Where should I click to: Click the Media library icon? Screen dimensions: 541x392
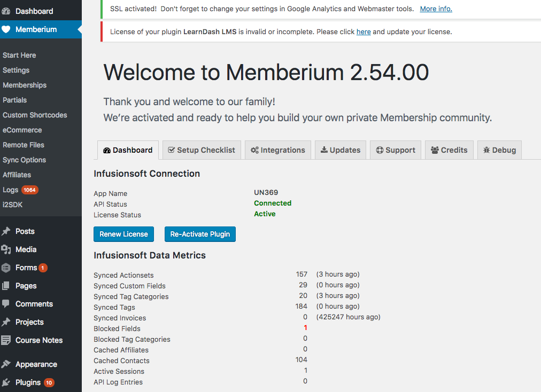click(6, 249)
